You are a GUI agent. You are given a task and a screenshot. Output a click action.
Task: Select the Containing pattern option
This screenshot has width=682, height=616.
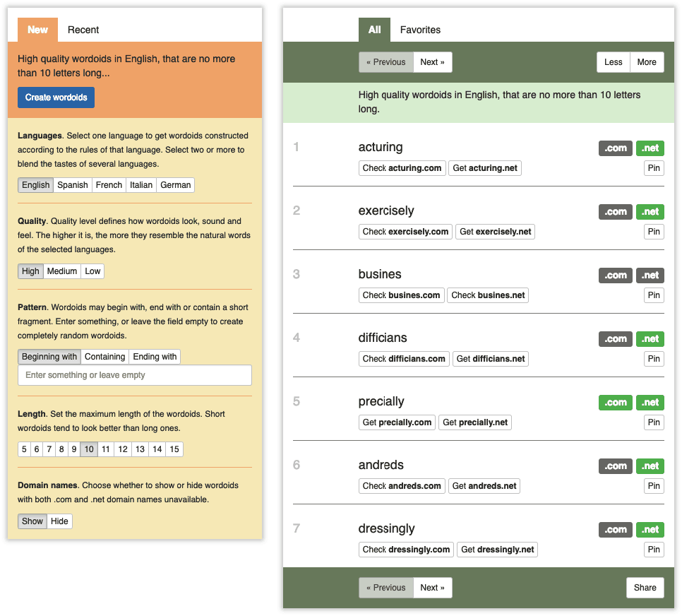[x=105, y=357]
